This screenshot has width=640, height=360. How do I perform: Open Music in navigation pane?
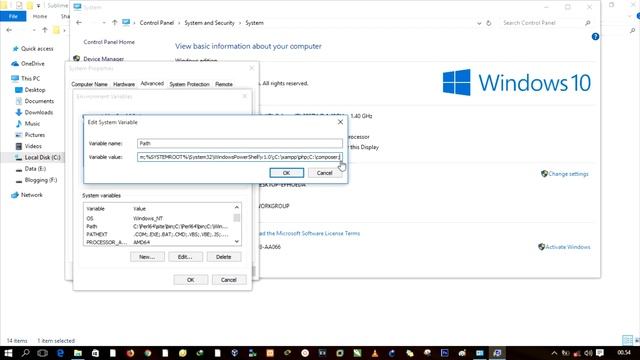point(32,123)
